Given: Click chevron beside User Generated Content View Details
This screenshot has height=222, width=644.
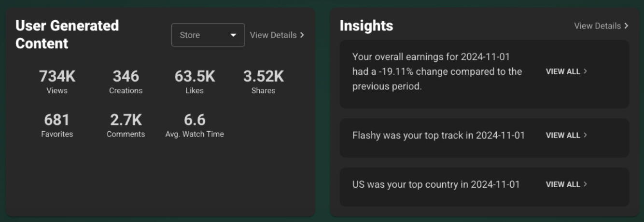Looking at the screenshot, I should coord(302,35).
